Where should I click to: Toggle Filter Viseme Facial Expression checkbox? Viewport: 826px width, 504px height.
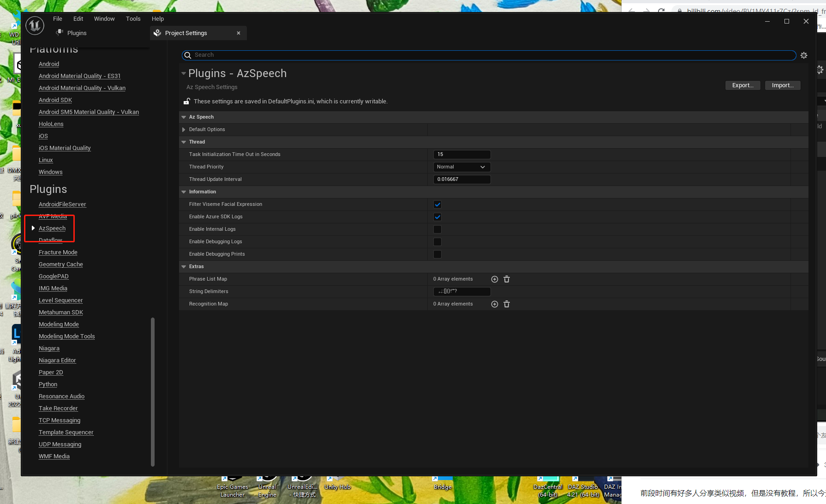437,204
